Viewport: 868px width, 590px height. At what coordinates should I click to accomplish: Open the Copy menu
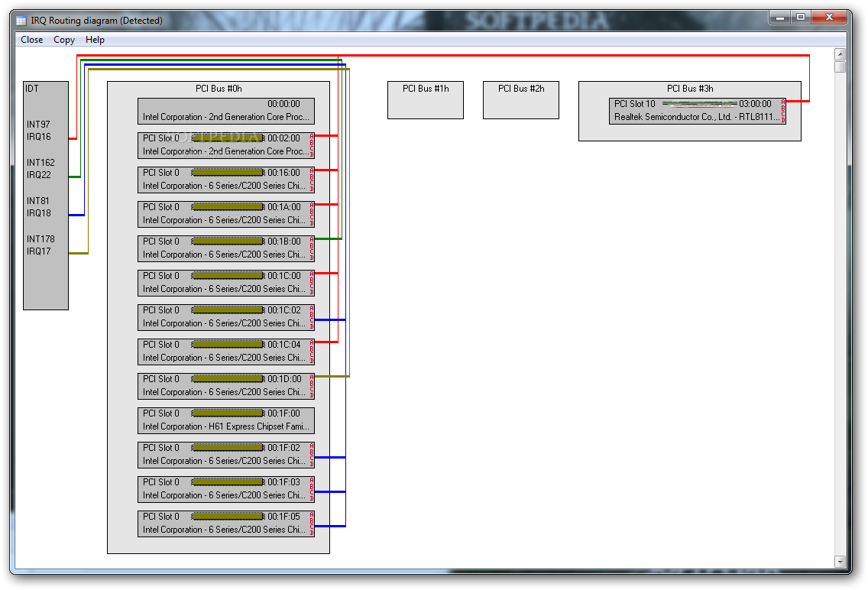tap(64, 40)
